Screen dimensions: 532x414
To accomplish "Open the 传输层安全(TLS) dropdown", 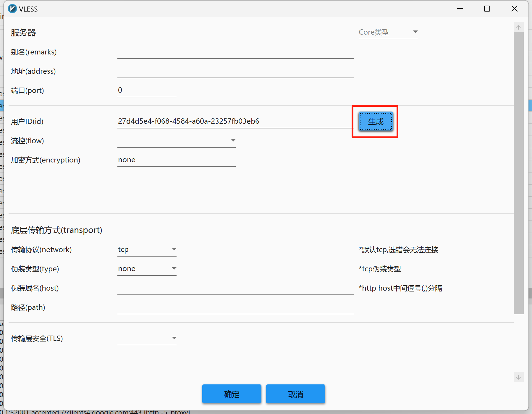I will (x=147, y=338).
